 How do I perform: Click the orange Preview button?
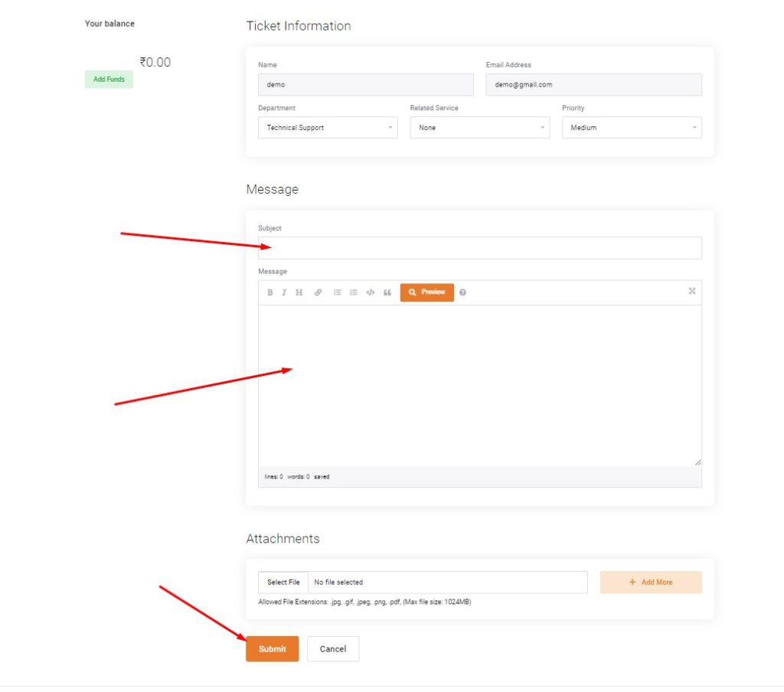(x=426, y=292)
